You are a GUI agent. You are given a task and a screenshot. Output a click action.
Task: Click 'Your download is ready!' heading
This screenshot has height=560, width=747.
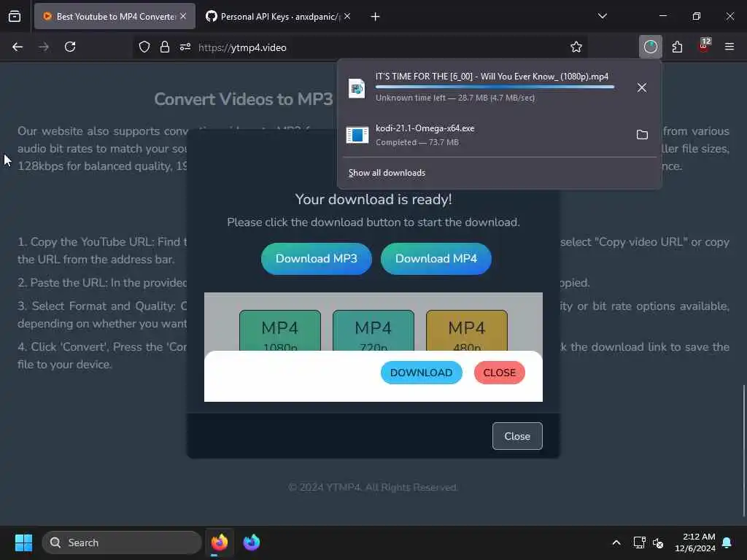(x=373, y=199)
